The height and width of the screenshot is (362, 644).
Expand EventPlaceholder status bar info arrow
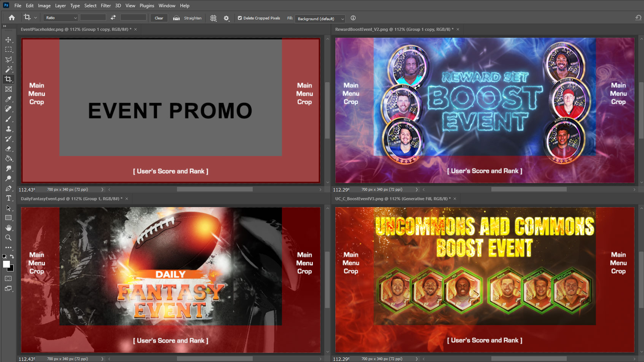point(102,189)
